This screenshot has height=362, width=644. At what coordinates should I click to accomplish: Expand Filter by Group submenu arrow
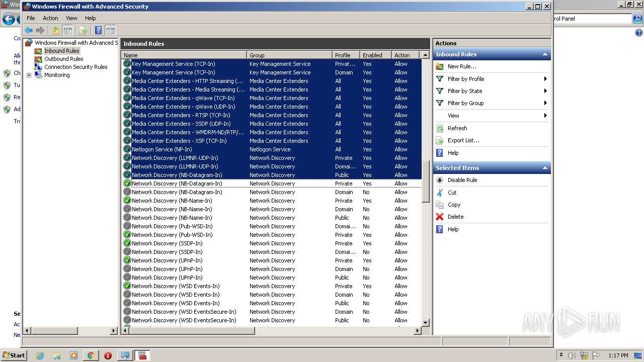click(545, 103)
